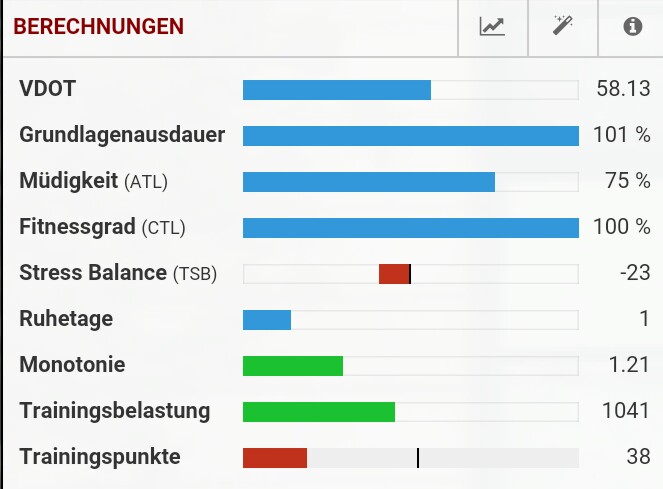Click the green Trainingsbelastung bar
This screenshot has width=663, height=489.
319,412
